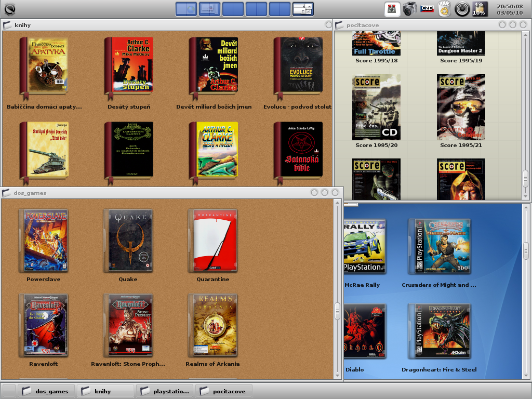Open the trash bin icon
The height and width of the screenshot is (399, 532).
click(x=444, y=9)
